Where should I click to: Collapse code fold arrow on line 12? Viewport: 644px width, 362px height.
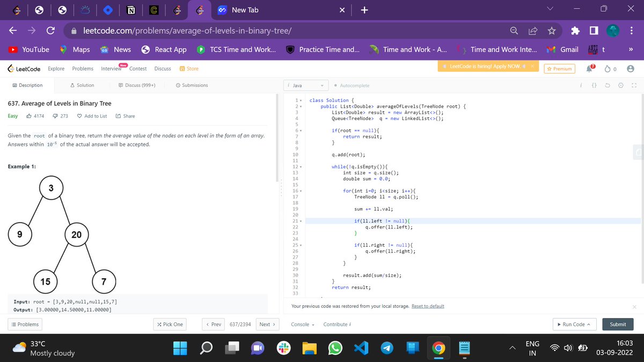pyautogui.click(x=301, y=167)
